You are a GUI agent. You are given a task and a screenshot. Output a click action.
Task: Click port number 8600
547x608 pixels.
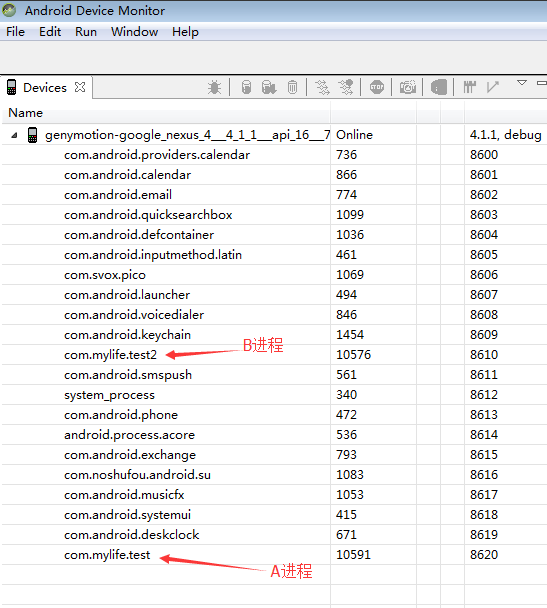tap(484, 155)
